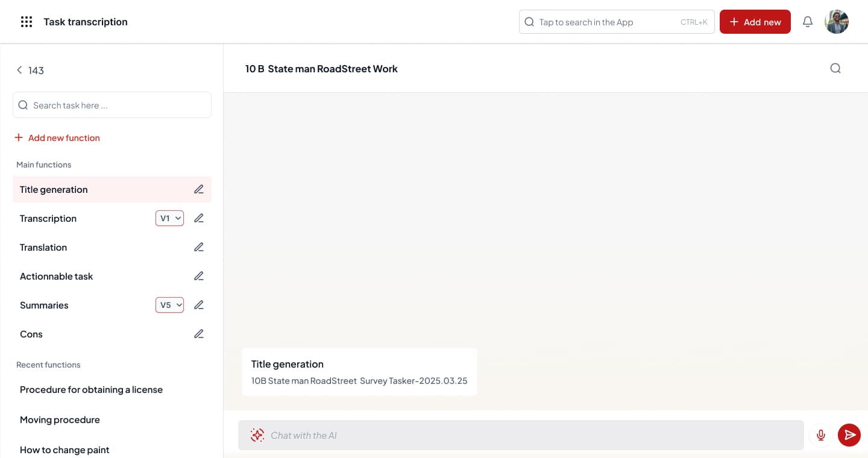Open the apps grid menu icon

[x=26, y=22]
